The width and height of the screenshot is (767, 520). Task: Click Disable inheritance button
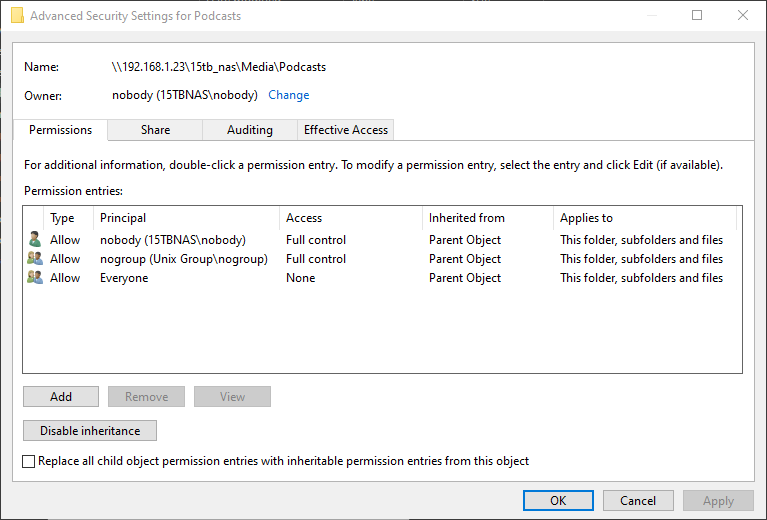pos(90,430)
